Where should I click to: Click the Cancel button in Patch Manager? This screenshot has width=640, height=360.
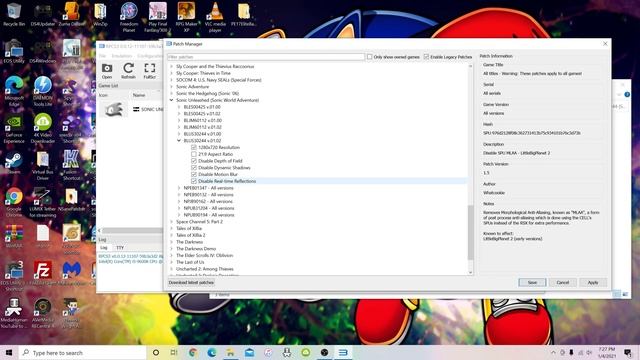click(562, 282)
